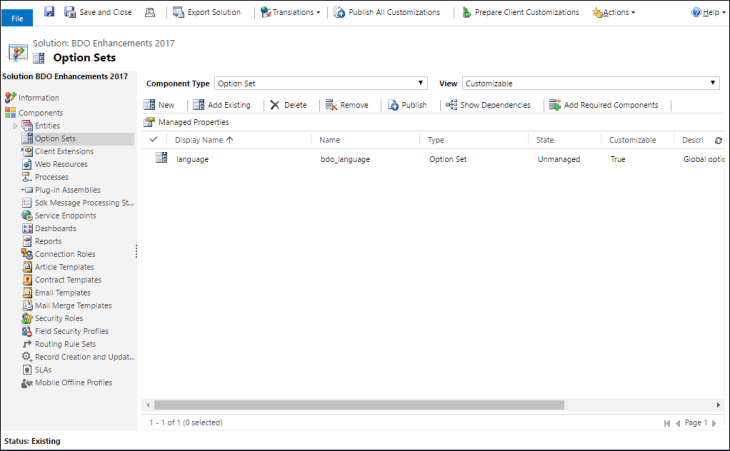The image size is (730, 451).
Task: Open Field Security Profiles
Action: coord(65,331)
